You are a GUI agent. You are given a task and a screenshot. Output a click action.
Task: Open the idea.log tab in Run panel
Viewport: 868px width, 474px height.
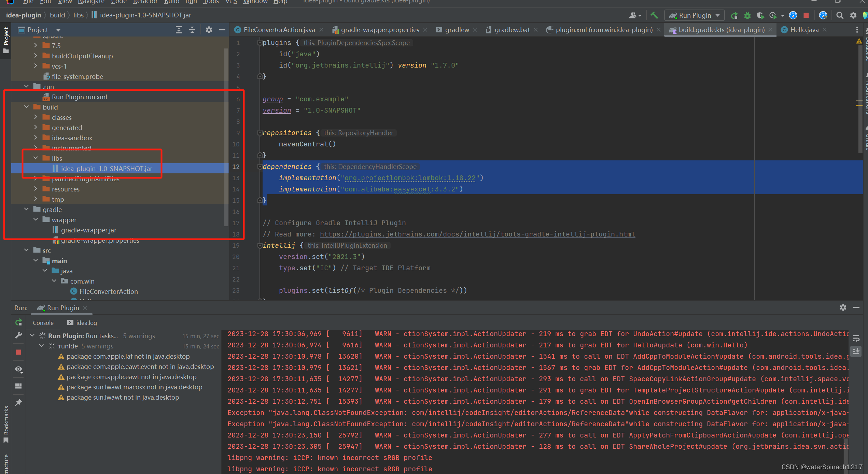pyautogui.click(x=86, y=322)
